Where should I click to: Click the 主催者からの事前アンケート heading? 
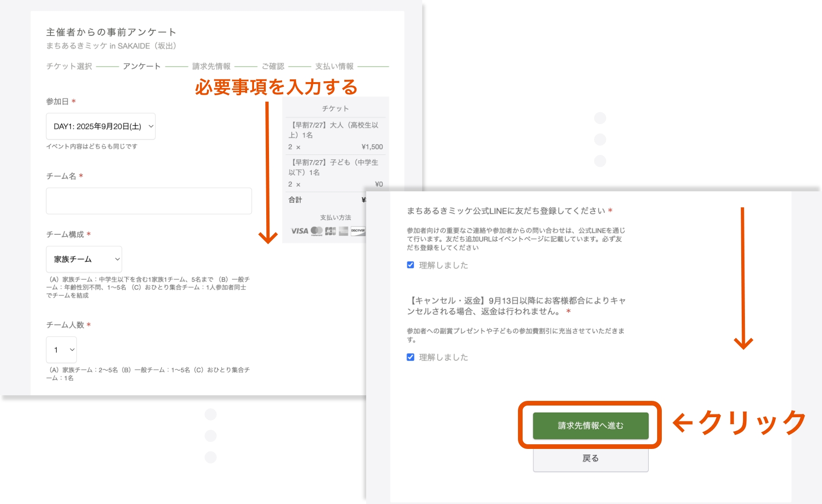(x=111, y=32)
